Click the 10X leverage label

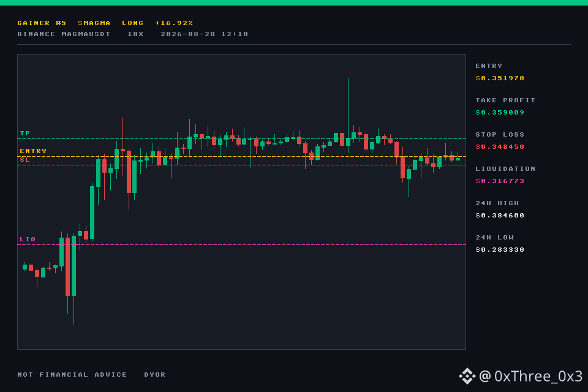click(x=135, y=34)
